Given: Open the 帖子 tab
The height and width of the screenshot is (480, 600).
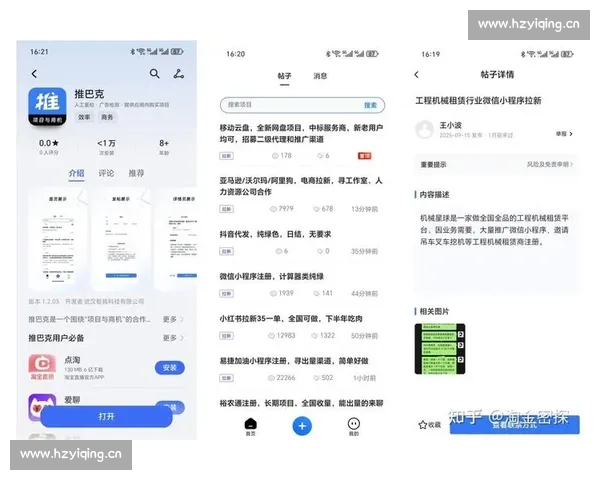Looking at the screenshot, I should pos(284,76).
